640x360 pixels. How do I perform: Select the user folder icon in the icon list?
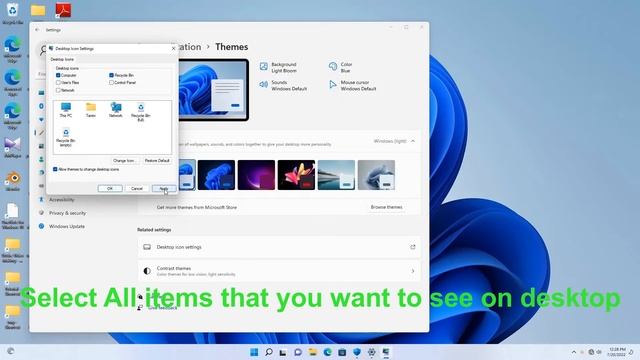(91, 110)
